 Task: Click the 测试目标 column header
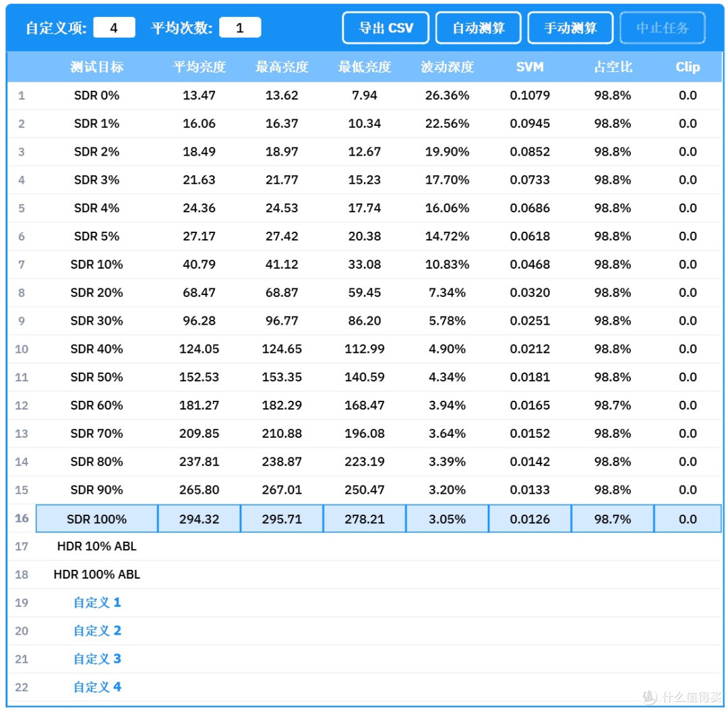[x=97, y=67]
